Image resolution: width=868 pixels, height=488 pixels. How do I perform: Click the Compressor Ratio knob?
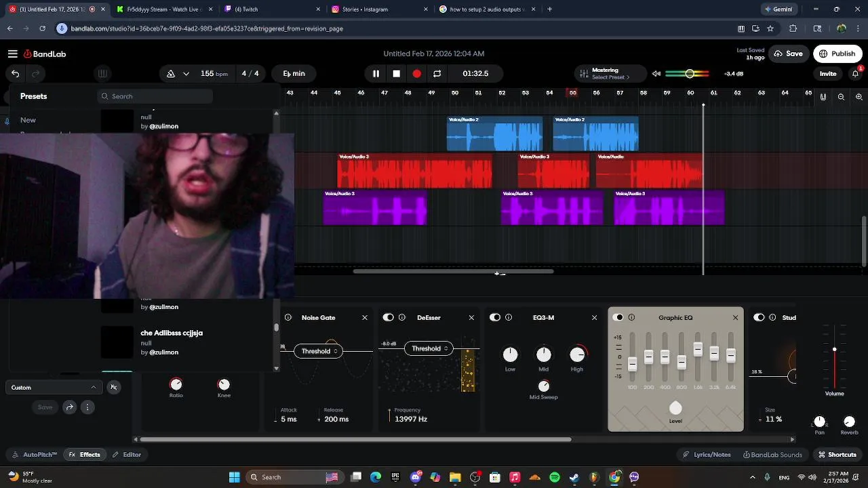(x=176, y=384)
